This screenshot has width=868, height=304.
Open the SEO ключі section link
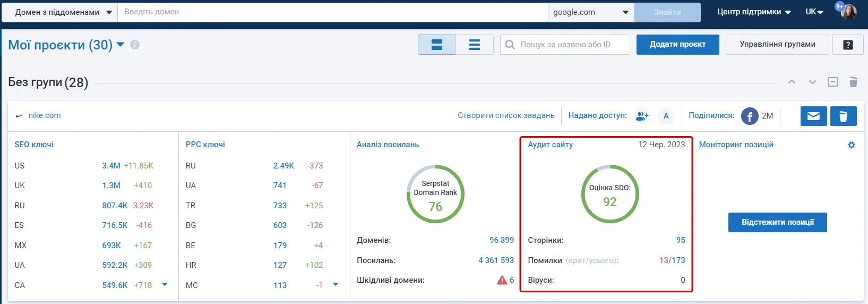point(34,145)
